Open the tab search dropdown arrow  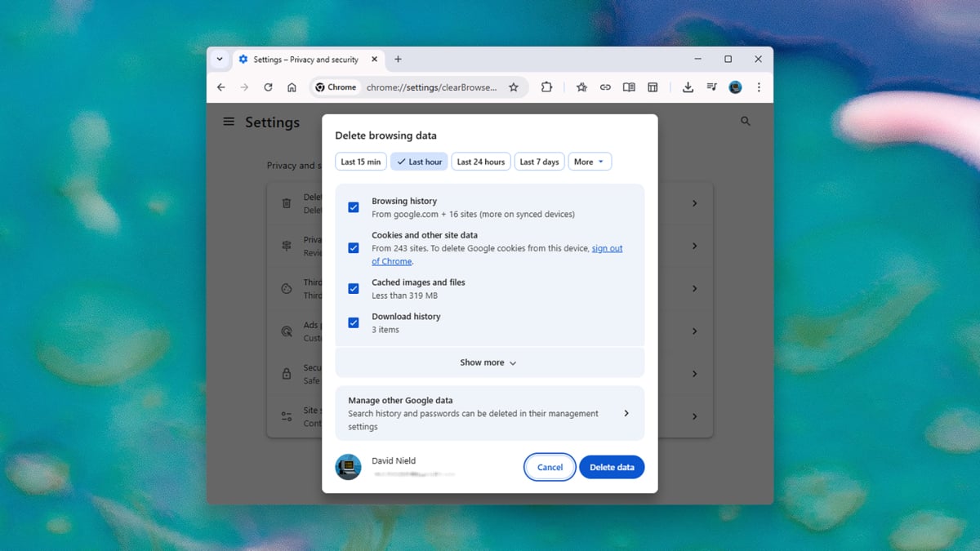[x=219, y=60]
